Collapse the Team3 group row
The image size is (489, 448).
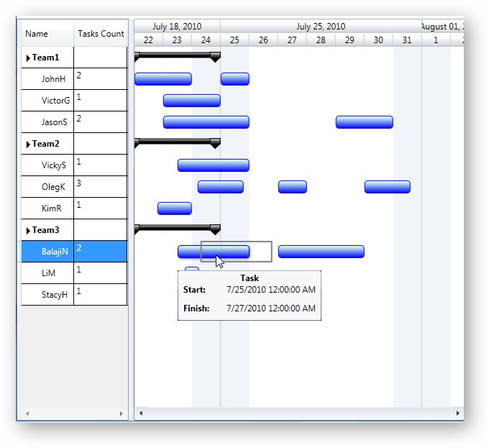tap(29, 230)
